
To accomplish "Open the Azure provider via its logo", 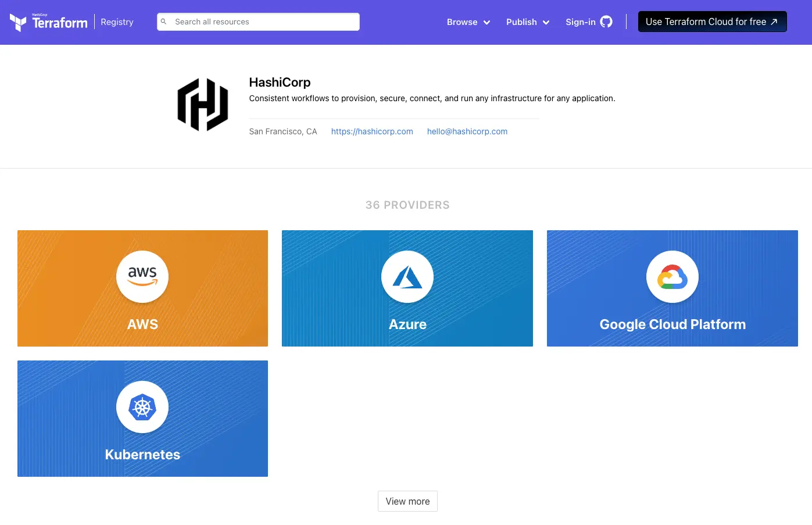I will pos(407,277).
